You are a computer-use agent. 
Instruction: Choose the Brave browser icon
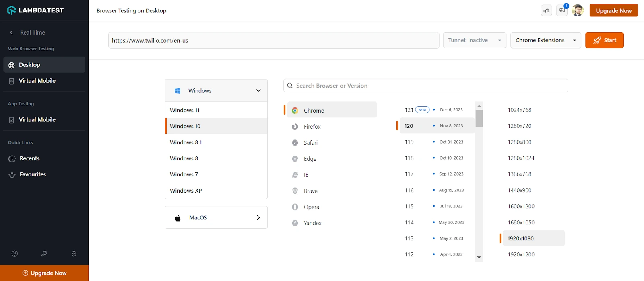point(295,191)
